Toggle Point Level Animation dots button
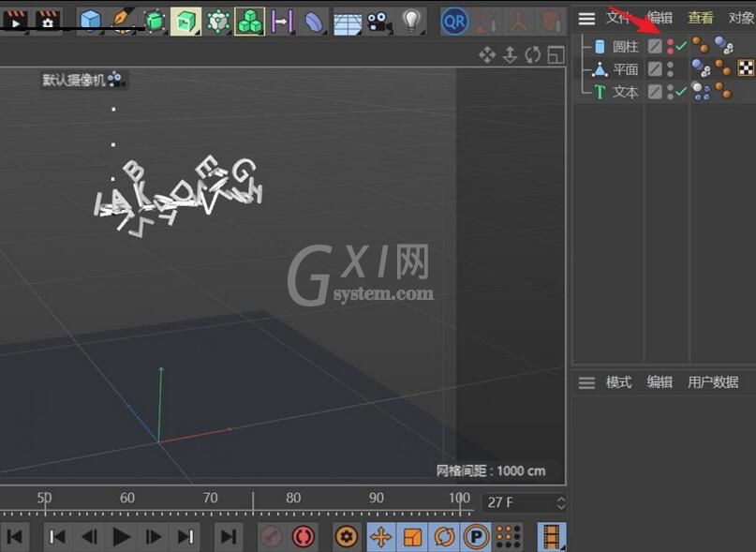Image resolution: width=756 pixels, height=552 pixels. 508,537
